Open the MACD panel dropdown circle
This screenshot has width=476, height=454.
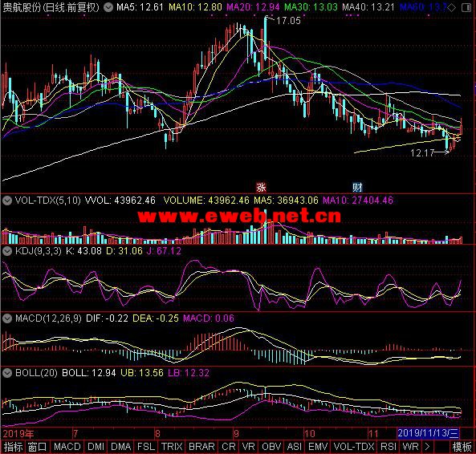[7, 318]
